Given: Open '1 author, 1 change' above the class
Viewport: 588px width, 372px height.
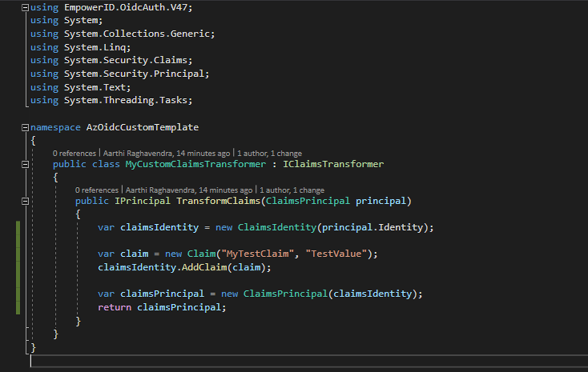Looking at the screenshot, I should pyautogui.click(x=269, y=153).
